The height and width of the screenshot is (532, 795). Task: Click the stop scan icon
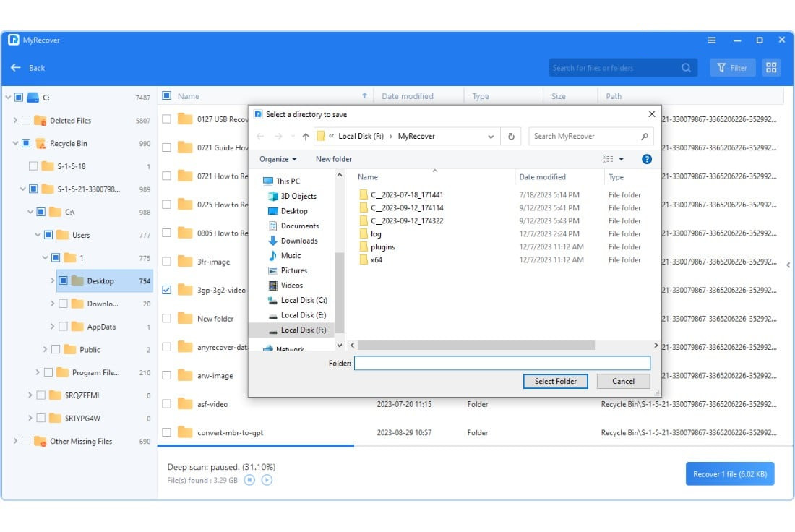[x=249, y=480]
